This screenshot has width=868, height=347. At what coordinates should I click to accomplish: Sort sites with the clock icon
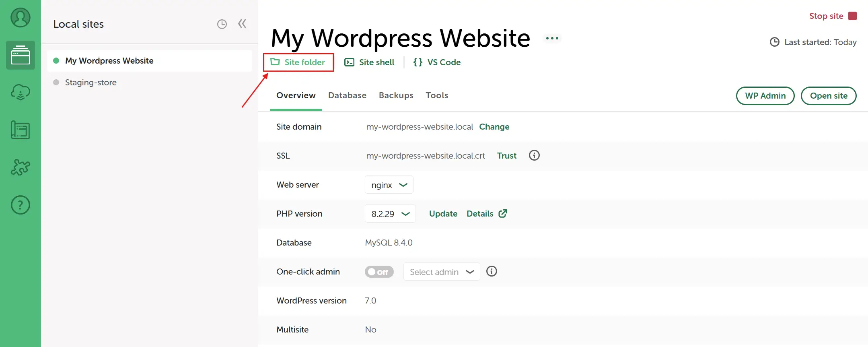222,24
